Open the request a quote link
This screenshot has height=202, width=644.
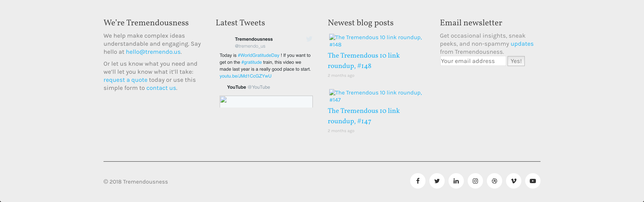[x=125, y=80]
